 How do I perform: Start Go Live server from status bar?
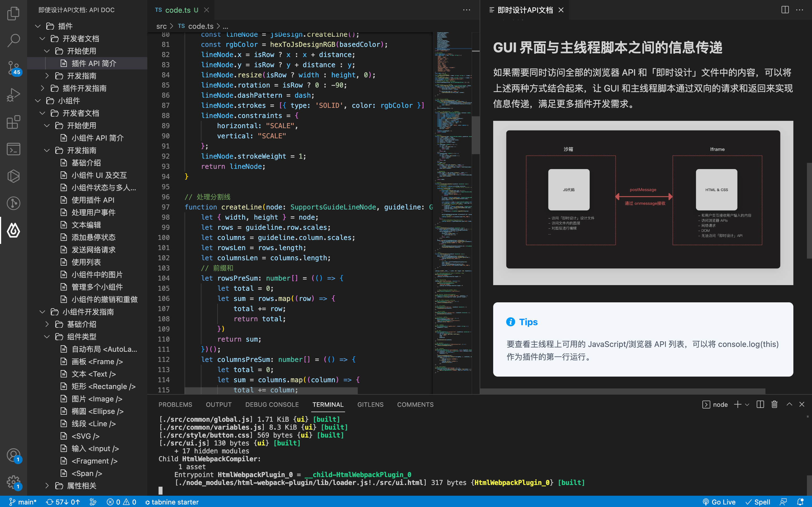click(719, 502)
